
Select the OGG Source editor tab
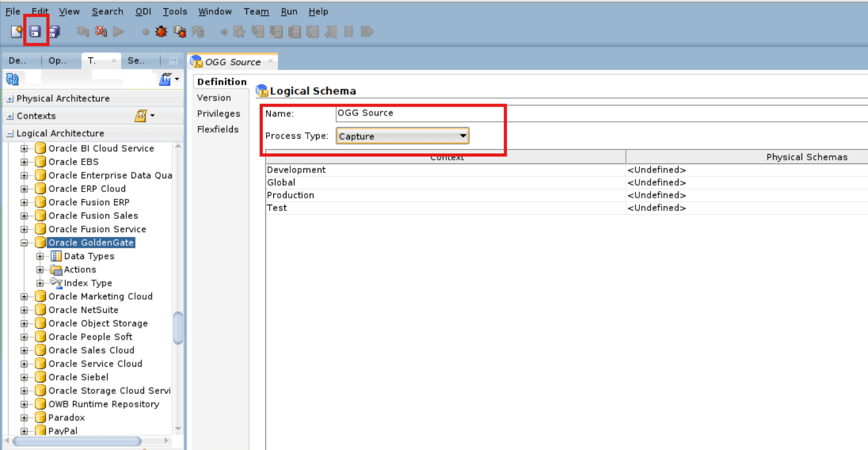pyautogui.click(x=233, y=62)
